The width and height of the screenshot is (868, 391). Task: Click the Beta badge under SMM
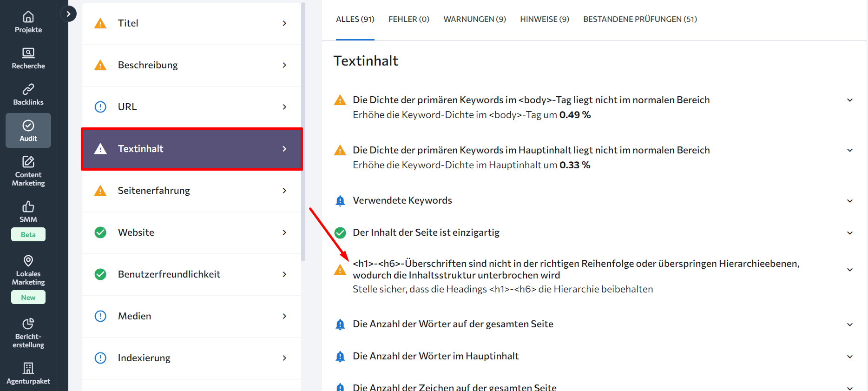pos(28,234)
